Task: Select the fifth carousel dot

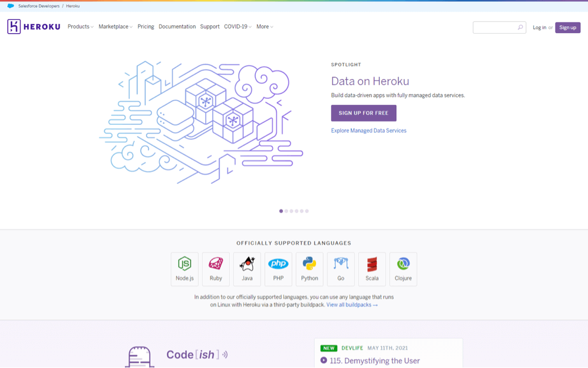Action: click(302, 211)
